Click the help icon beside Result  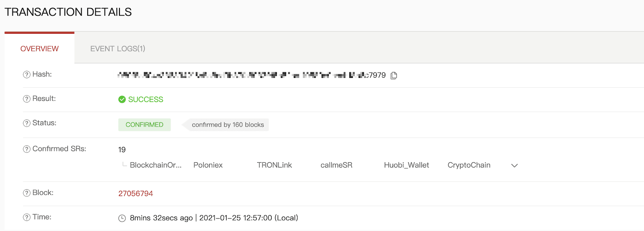27,99
